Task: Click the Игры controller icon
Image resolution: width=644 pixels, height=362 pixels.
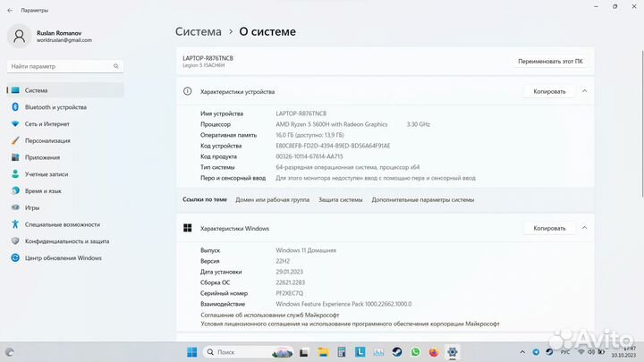Action: click(x=15, y=207)
